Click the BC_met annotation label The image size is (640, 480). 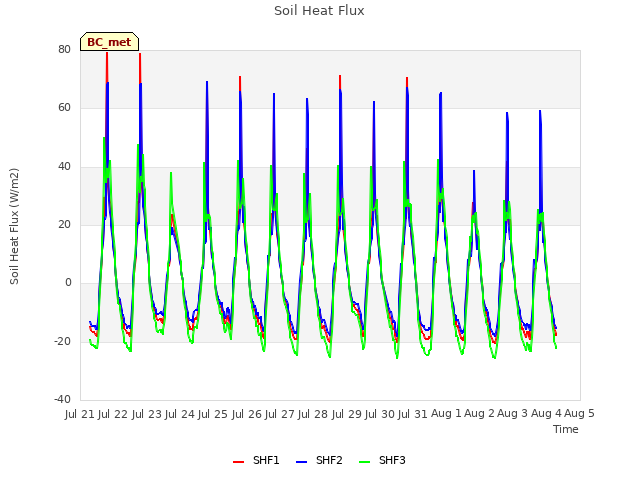[109, 42]
